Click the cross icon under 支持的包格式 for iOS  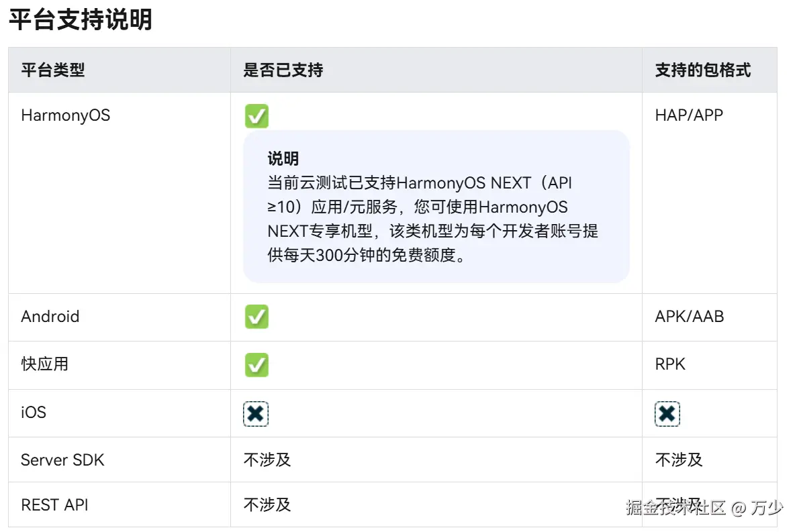pyautogui.click(x=667, y=414)
